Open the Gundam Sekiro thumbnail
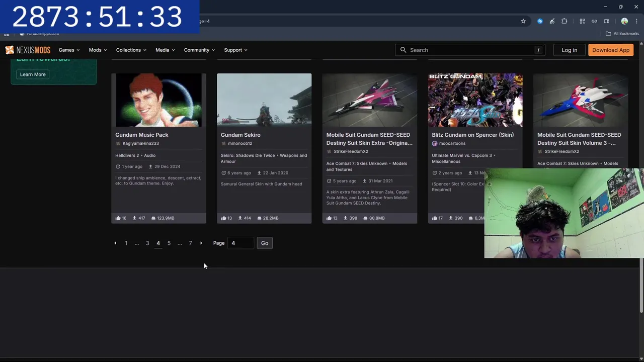The width and height of the screenshot is (644, 362). pos(264,100)
